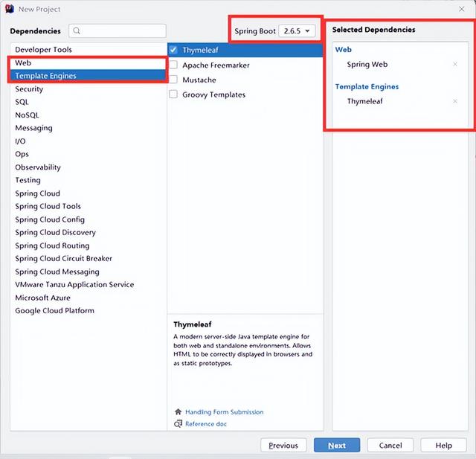476x459 pixels.
Task: Click the Template Engines heading in Selected Dependencies
Action: click(367, 87)
